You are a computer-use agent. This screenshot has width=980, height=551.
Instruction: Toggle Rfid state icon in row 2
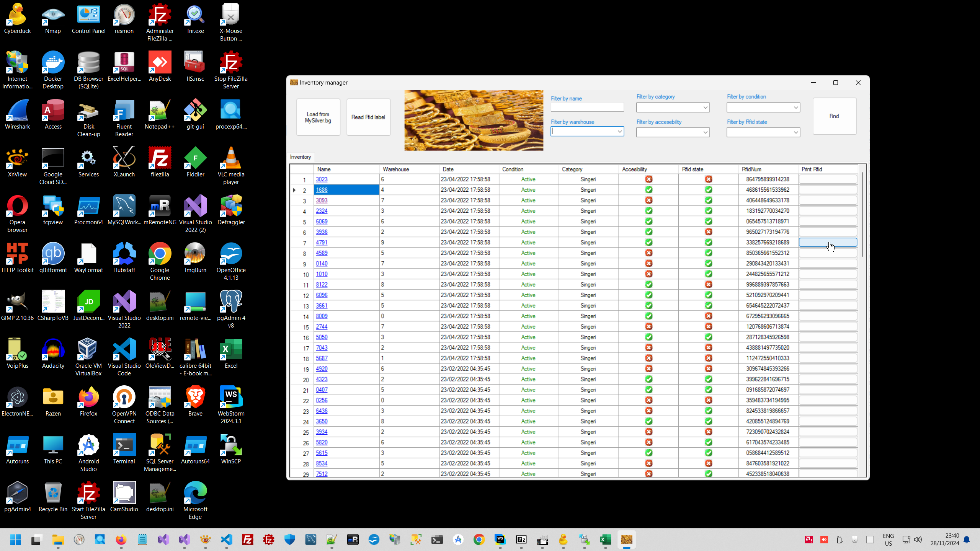pos(709,190)
